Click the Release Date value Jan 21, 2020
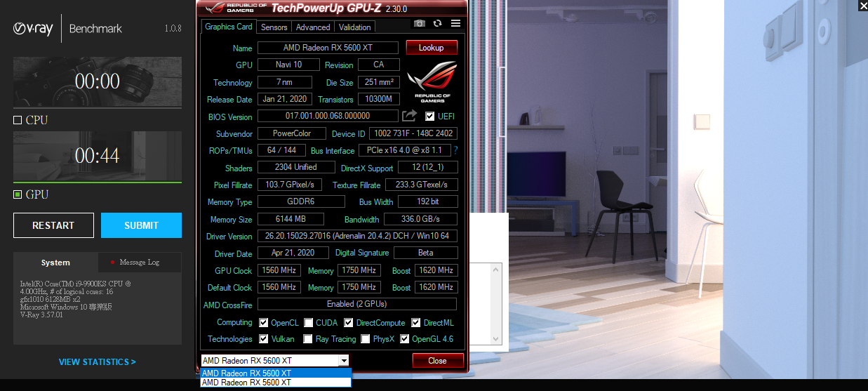The width and height of the screenshot is (868, 391). coord(284,99)
